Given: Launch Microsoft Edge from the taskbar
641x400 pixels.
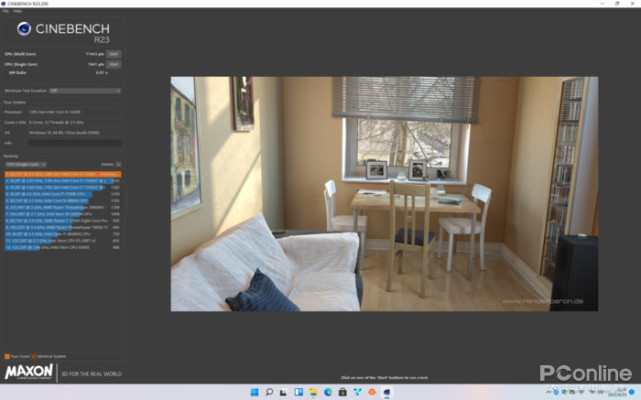Looking at the screenshot, I should (x=328, y=392).
